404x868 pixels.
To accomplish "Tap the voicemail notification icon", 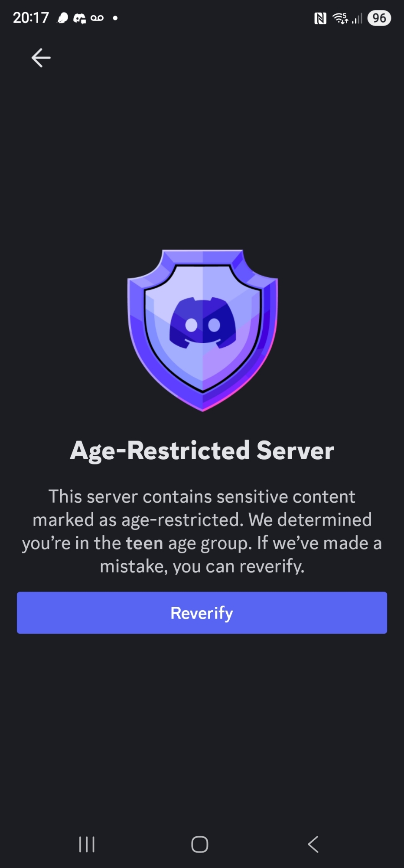I will point(97,18).
